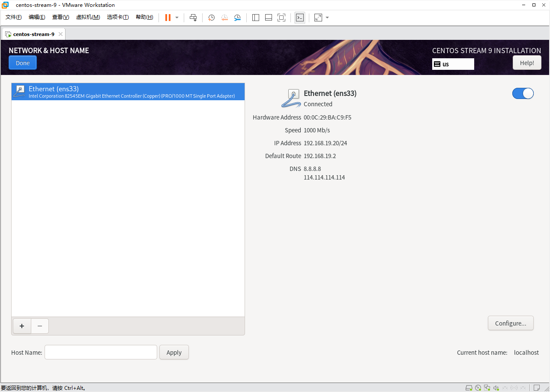Click the Done button
Viewport: 550px width, 392px height.
click(23, 63)
